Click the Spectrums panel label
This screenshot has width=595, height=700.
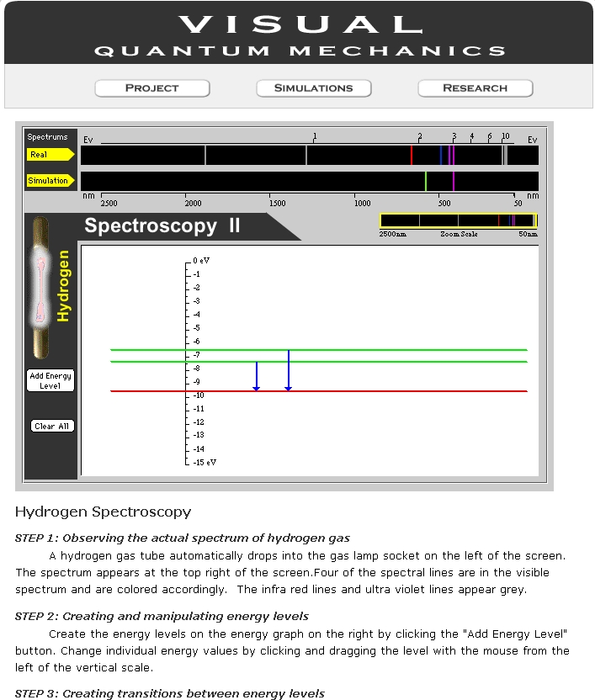(47, 137)
